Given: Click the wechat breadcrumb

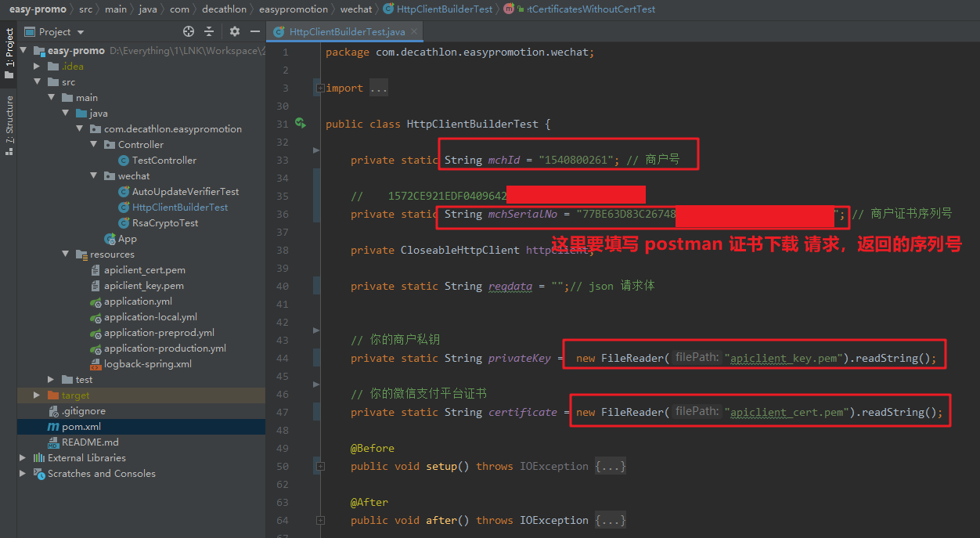Looking at the screenshot, I should pyautogui.click(x=356, y=9).
